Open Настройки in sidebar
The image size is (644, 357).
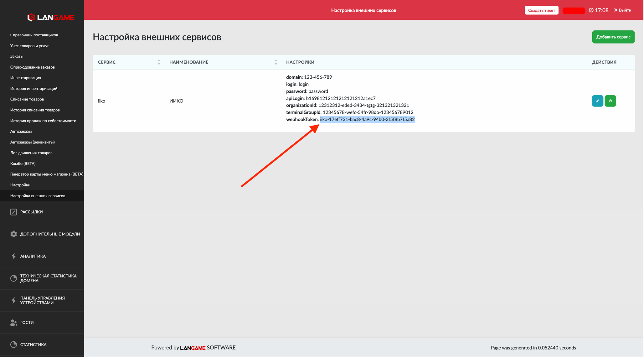click(20, 185)
